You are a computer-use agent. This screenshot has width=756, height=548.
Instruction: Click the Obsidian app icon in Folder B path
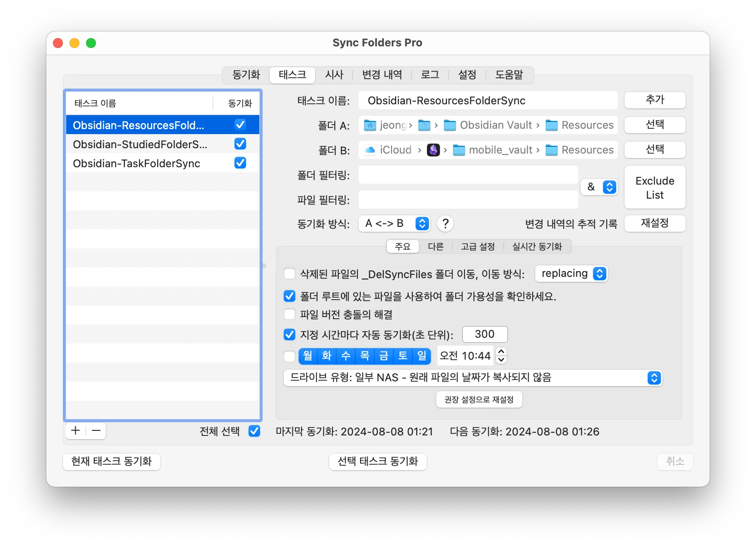(433, 150)
